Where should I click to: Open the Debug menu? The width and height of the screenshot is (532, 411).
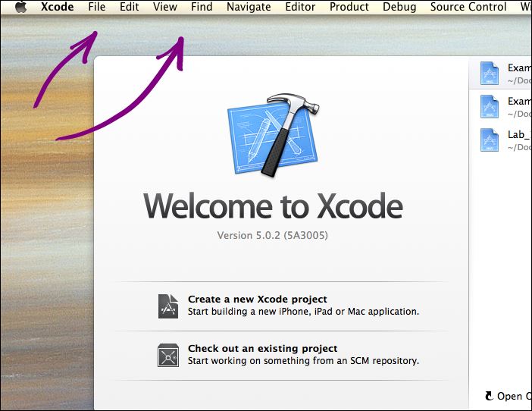399,7
